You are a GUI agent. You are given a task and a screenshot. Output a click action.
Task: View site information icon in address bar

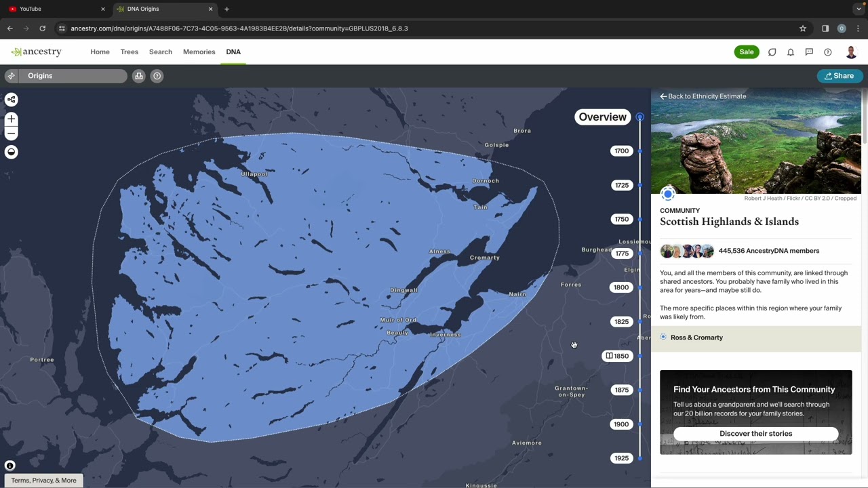[x=62, y=28]
